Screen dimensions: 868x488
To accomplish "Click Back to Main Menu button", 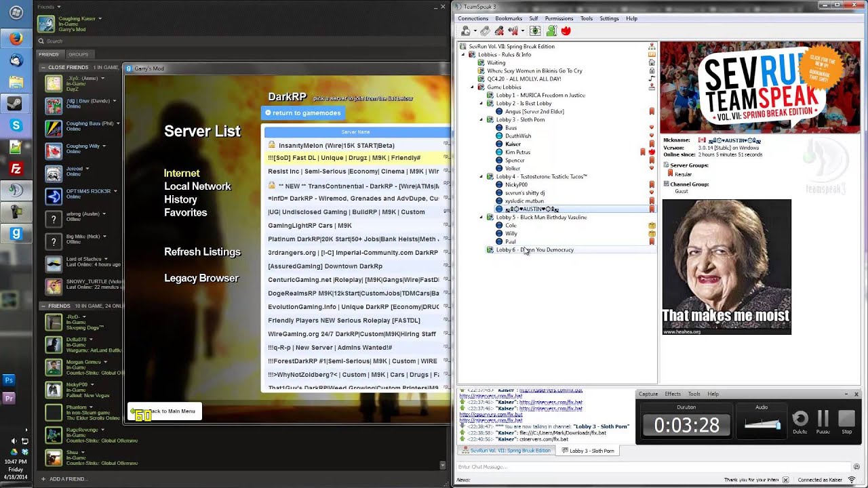I will pyautogui.click(x=165, y=411).
